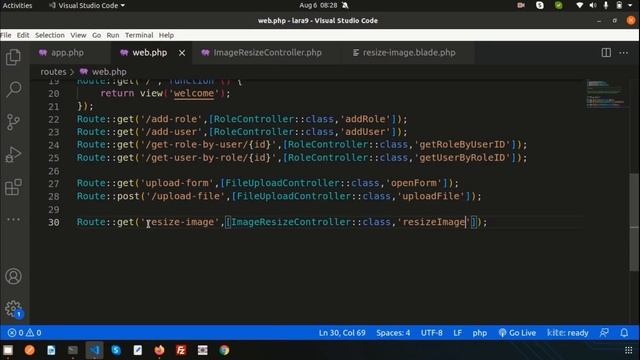Open errors and warnings indicator in the status bar

click(x=24, y=333)
